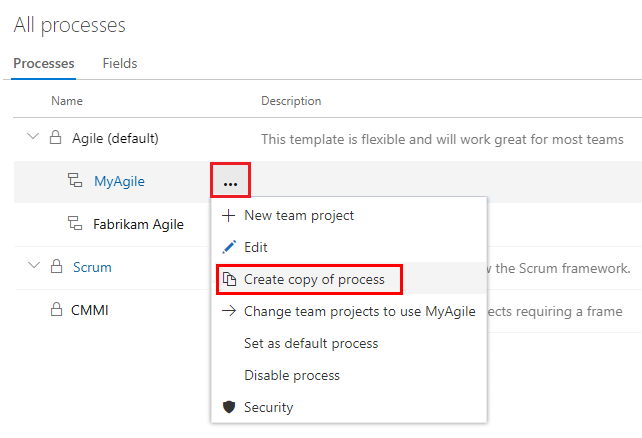This screenshot has height=438, width=642.
Task: Switch to the Fields tab
Action: pos(120,63)
